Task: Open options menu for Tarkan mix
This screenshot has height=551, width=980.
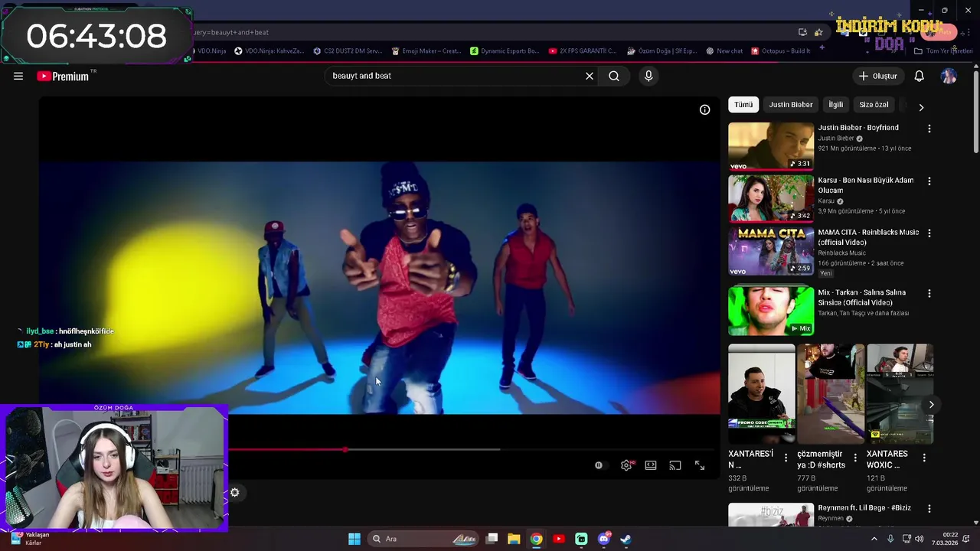Action: pyautogui.click(x=929, y=293)
